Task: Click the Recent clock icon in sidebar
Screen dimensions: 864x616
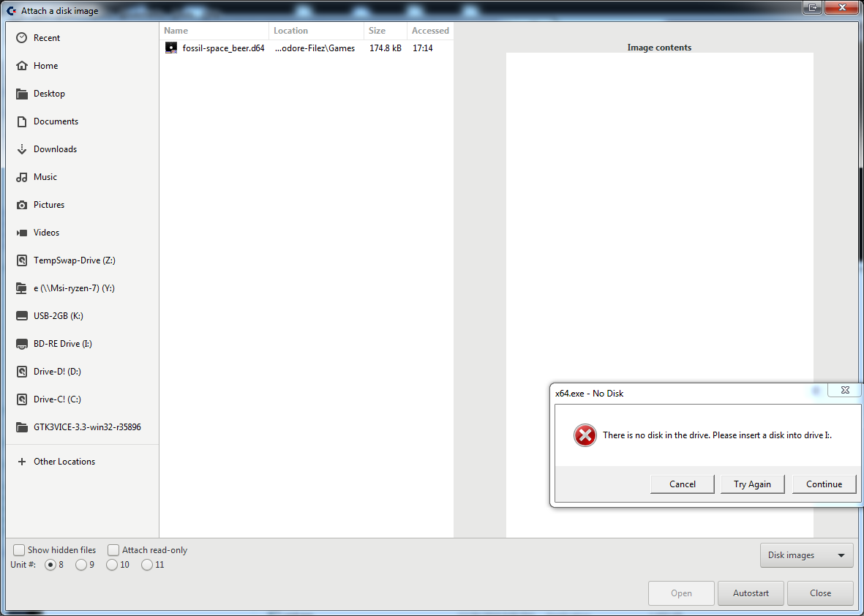Action: [x=22, y=38]
